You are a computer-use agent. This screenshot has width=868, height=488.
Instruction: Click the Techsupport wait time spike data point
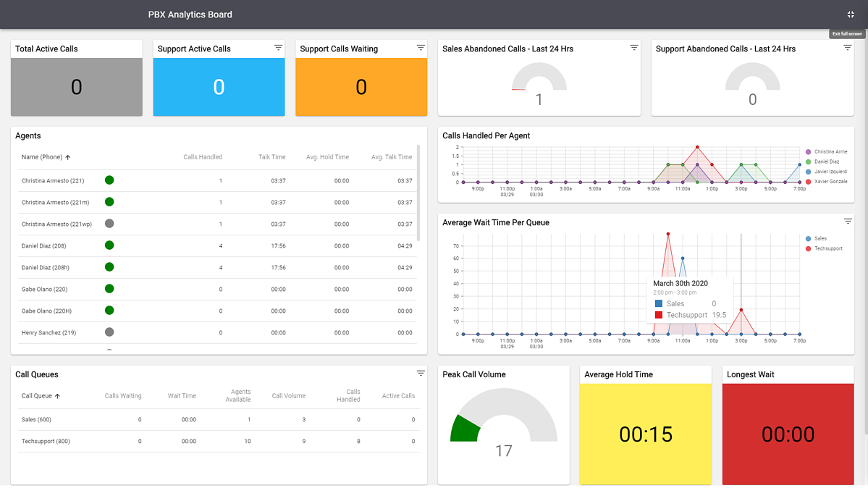pos(668,234)
